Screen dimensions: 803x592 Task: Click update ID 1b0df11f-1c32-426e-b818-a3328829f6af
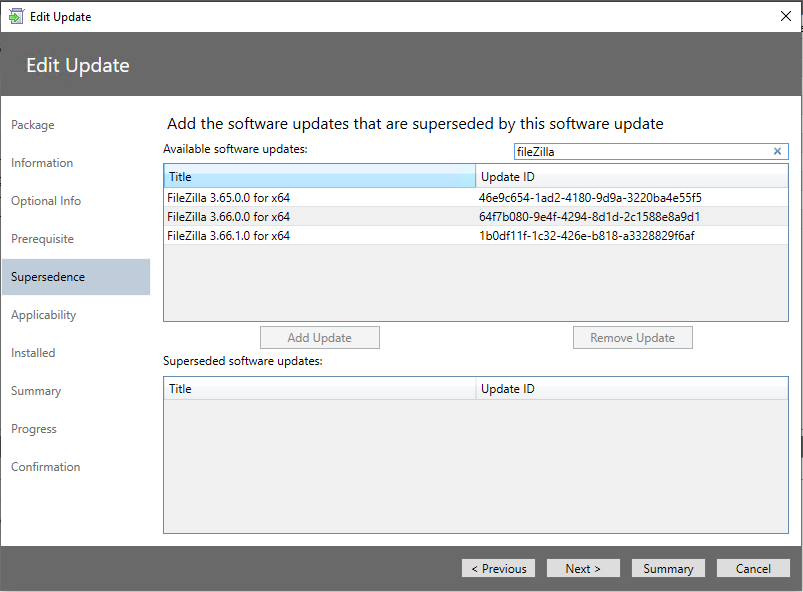click(x=587, y=236)
